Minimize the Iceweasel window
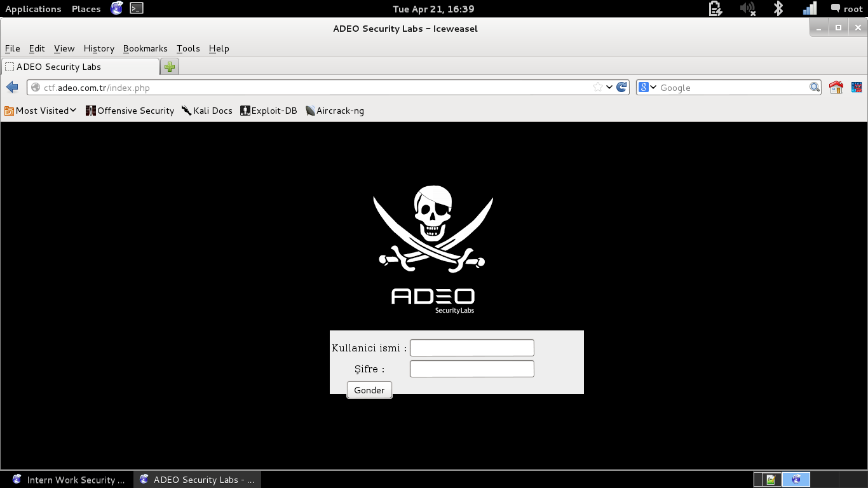 click(x=819, y=28)
